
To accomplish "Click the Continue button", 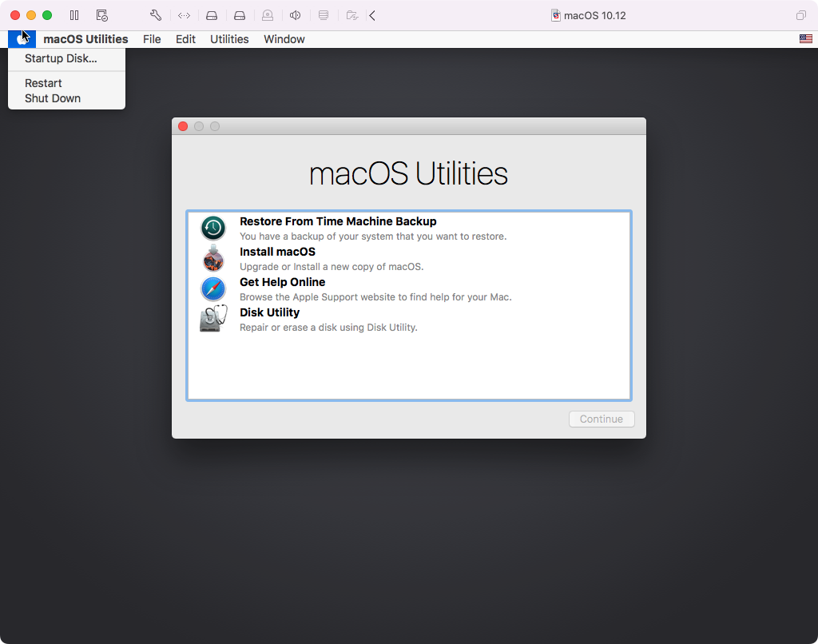I will click(602, 419).
